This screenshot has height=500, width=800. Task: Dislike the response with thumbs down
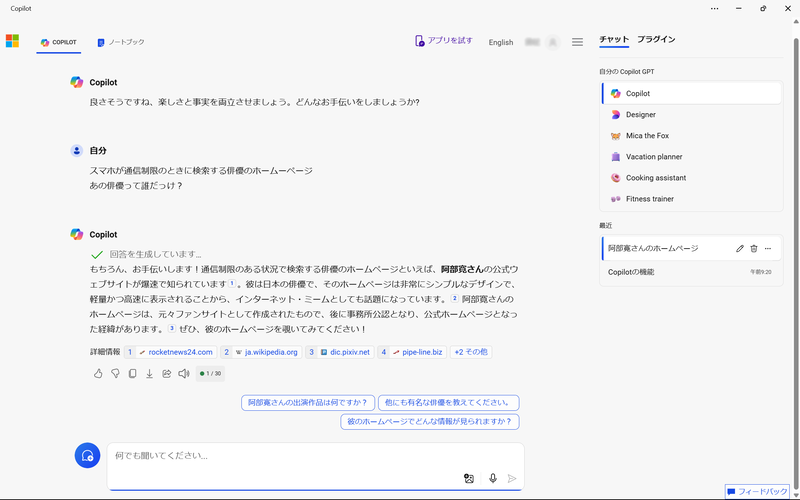pyautogui.click(x=115, y=374)
